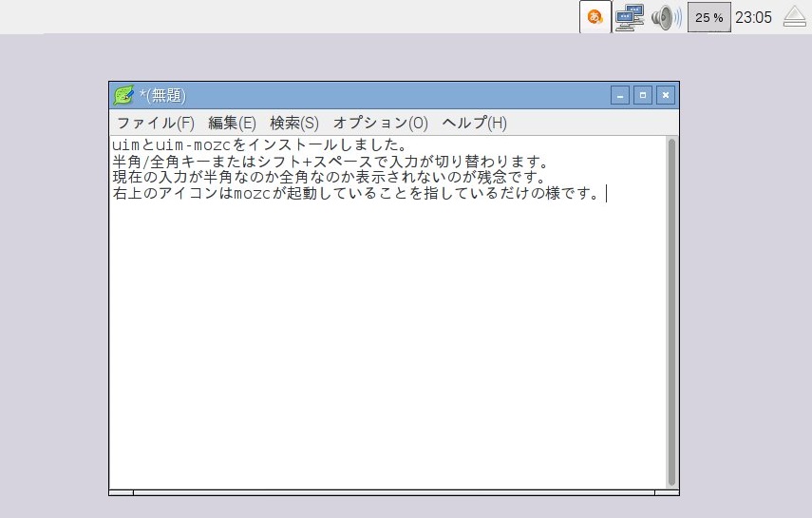Close the 無題 editor window
812x518 pixels.
coord(666,95)
